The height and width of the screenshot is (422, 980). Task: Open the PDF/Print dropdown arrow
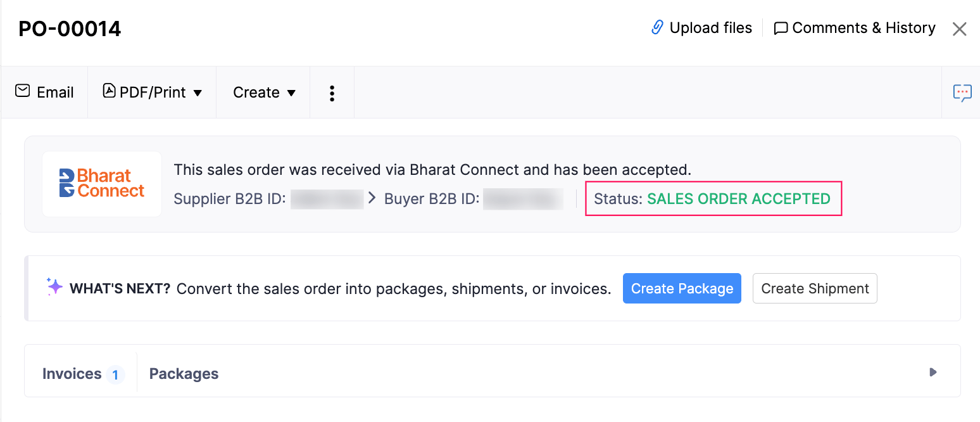(198, 93)
